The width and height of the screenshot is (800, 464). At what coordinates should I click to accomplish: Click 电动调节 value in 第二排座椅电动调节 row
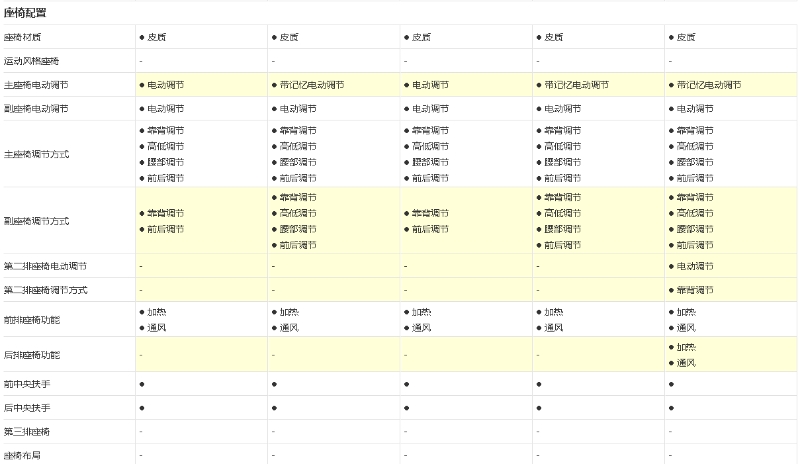tap(695, 266)
